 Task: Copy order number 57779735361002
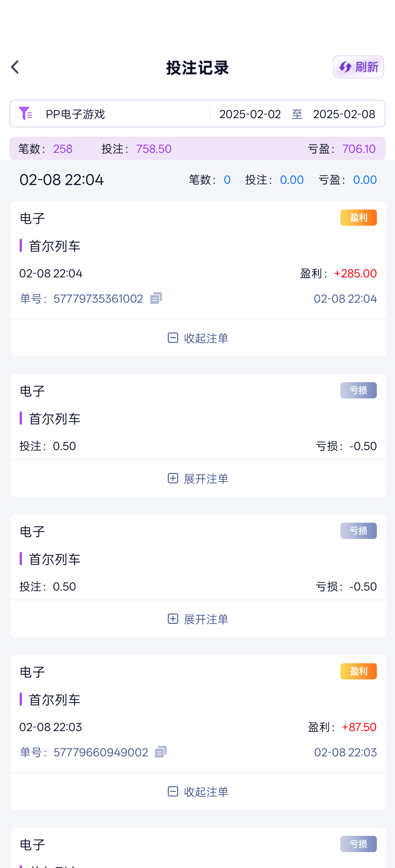point(156,298)
